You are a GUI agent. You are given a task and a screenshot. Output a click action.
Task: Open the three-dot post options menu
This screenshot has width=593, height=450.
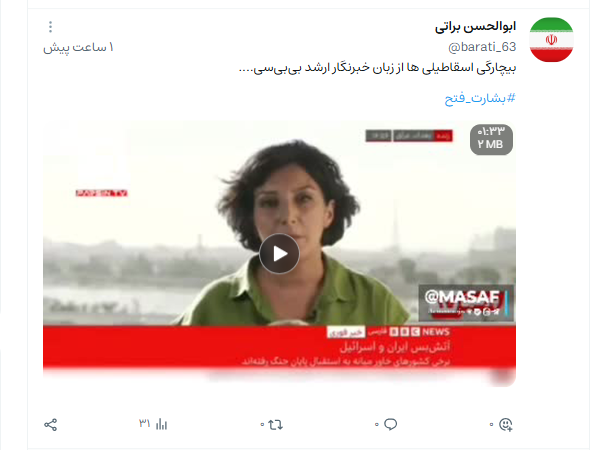point(50,26)
